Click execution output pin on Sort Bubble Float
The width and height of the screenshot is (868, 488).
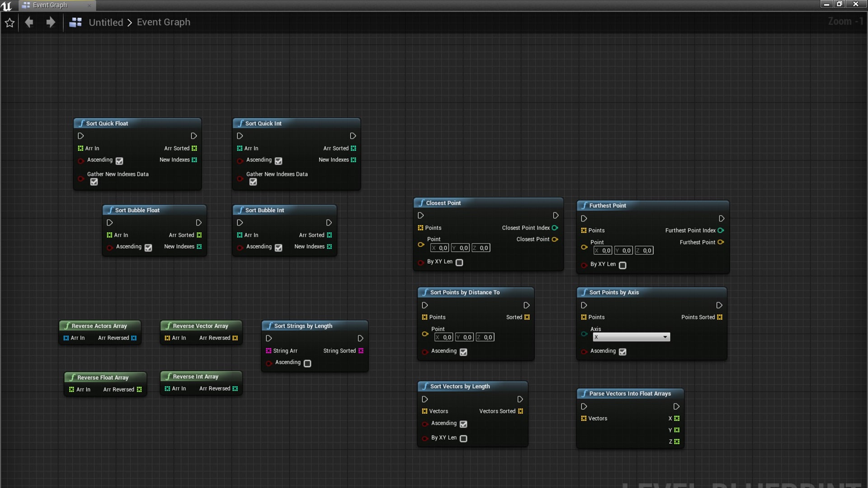[198, 222]
